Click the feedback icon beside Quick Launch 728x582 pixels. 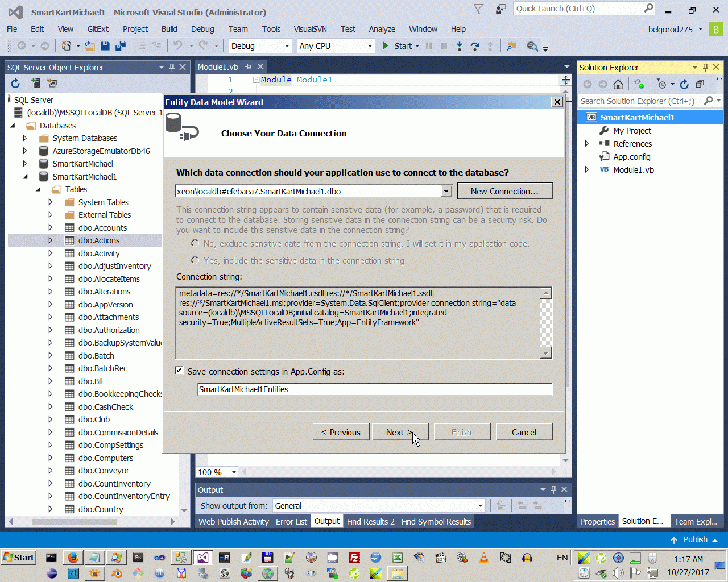click(500, 9)
